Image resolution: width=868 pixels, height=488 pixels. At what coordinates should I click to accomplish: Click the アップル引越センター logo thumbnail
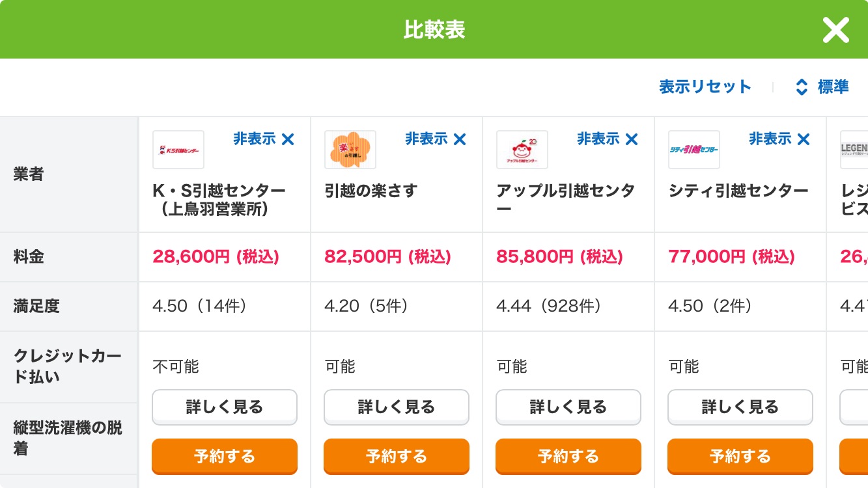pos(522,150)
